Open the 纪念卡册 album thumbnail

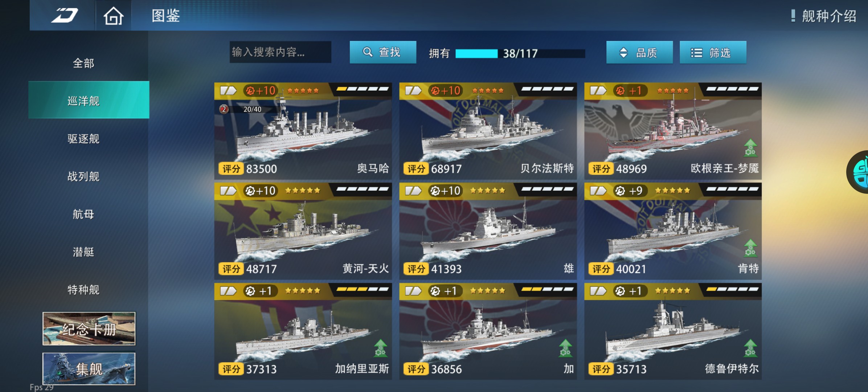[x=89, y=328]
